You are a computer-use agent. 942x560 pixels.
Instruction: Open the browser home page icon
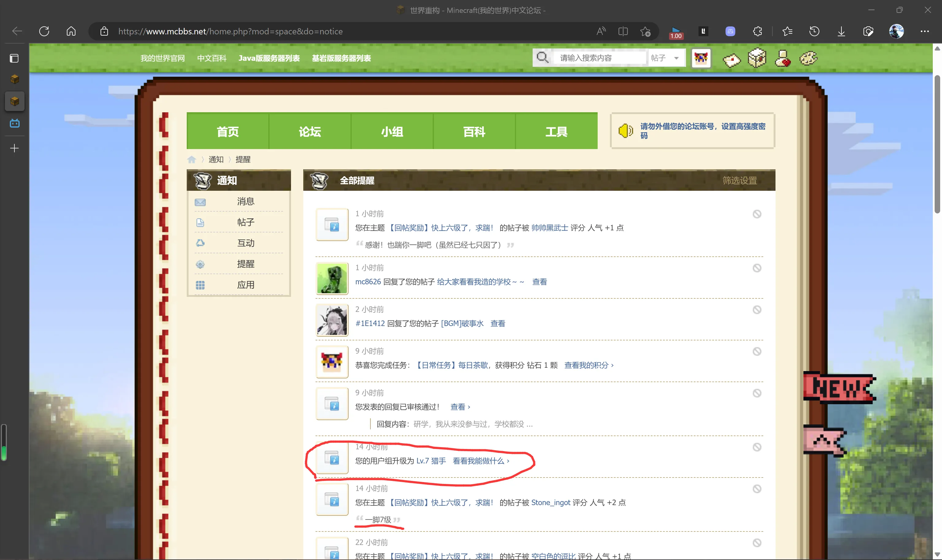[71, 31]
